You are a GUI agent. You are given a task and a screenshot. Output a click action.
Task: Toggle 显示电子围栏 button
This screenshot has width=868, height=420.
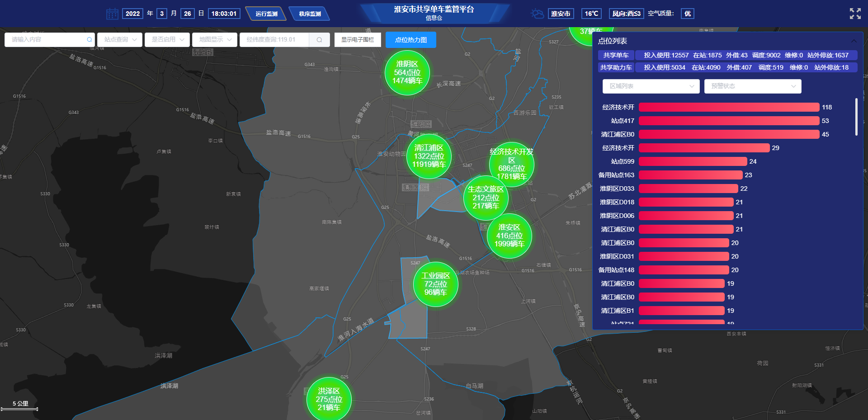click(x=358, y=40)
